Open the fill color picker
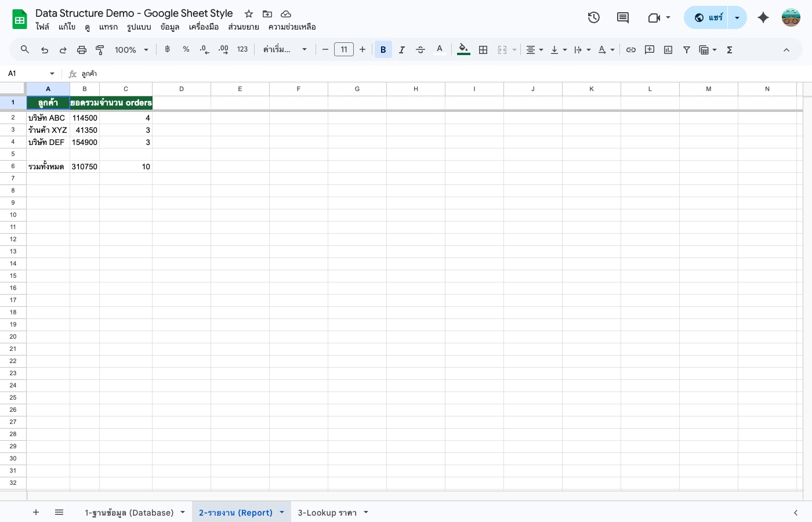 pyautogui.click(x=463, y=49)
